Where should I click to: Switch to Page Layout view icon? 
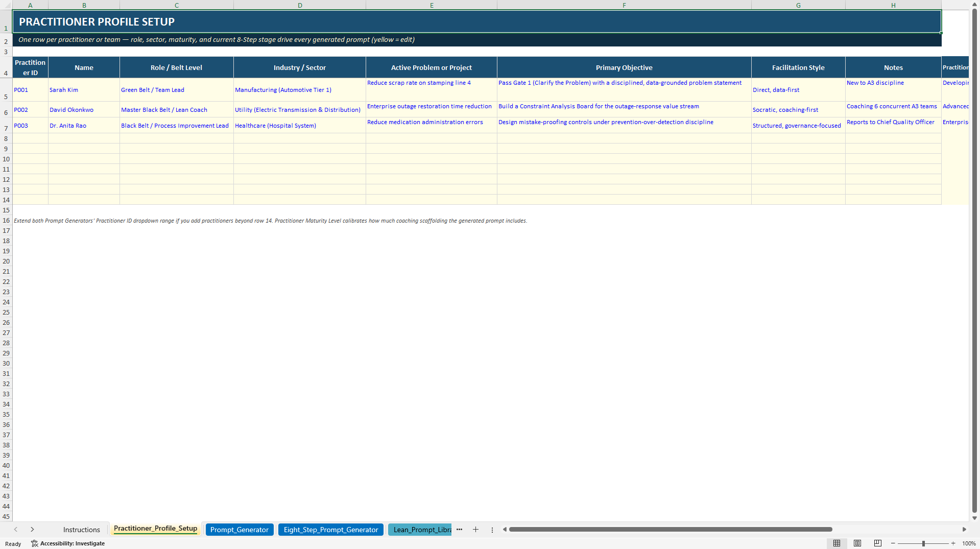coord(857,543)
